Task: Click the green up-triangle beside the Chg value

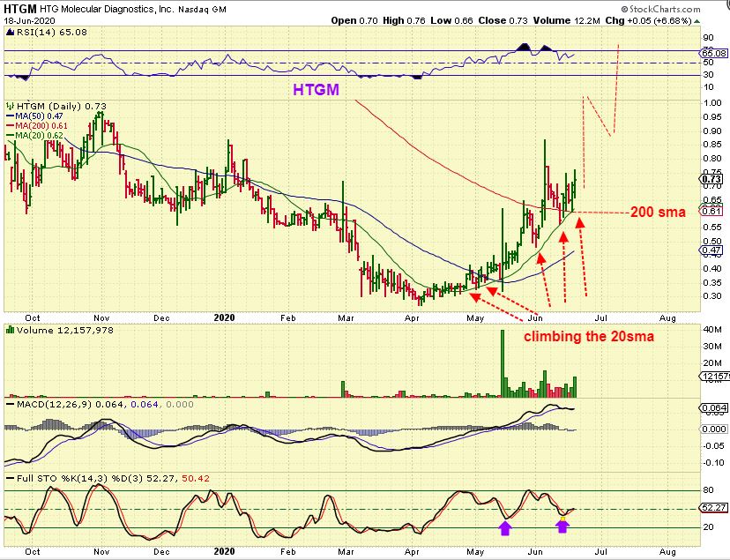Action: 696,21
